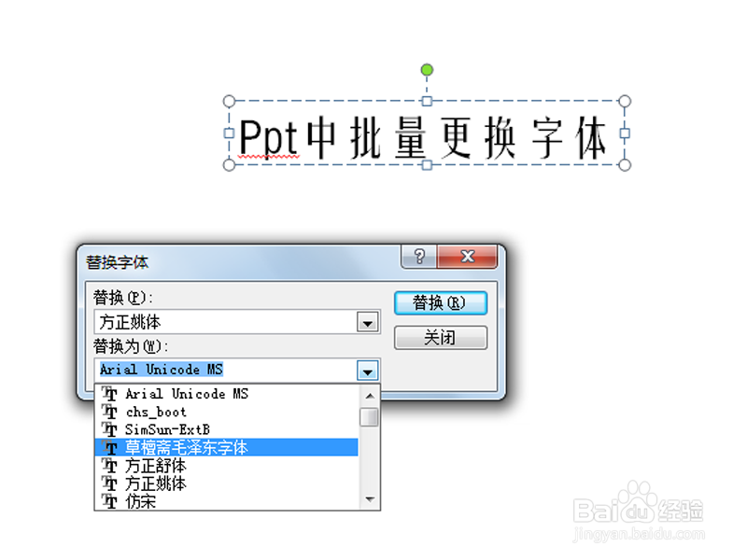
Task: Choose 方正舒体 from the font list
Action: (x=227, y=465)
